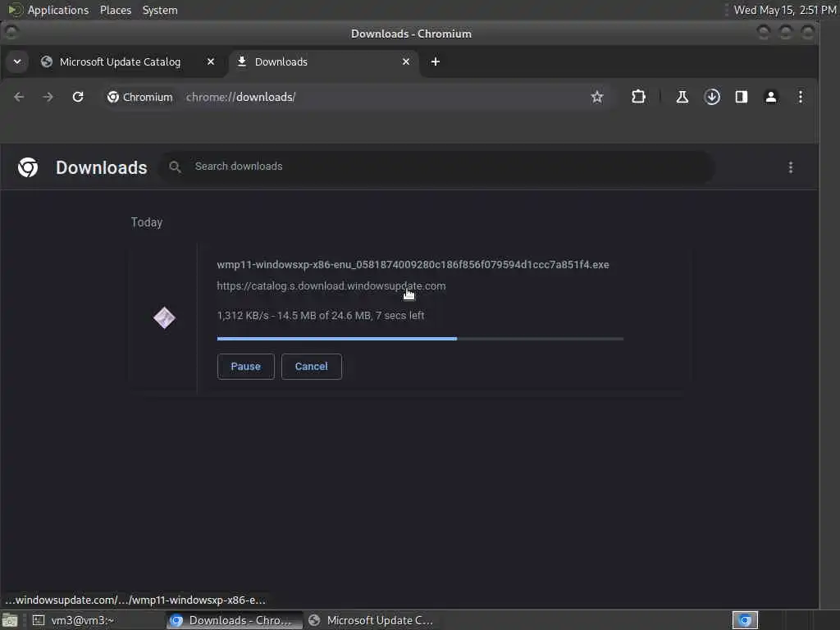Close the Downloads tab
Screen dimensions: 840x630
(x=406, y=62)
